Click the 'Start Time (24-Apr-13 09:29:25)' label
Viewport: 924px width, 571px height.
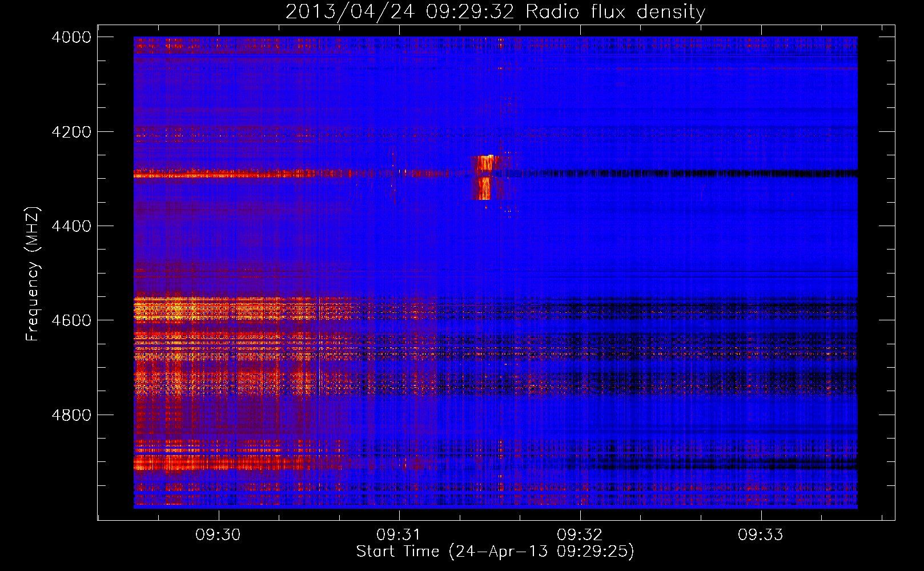point(495,552)
